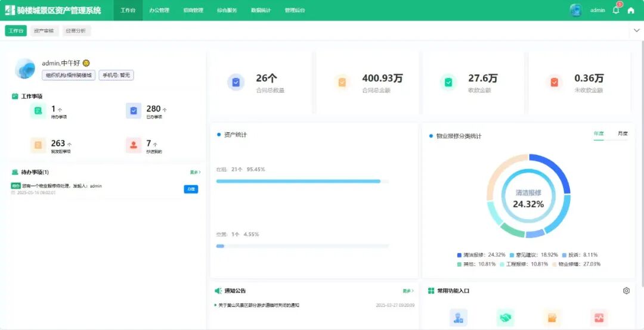
Task: Click the 待办事项 green task icon
Action: click(x=38, y=111)
